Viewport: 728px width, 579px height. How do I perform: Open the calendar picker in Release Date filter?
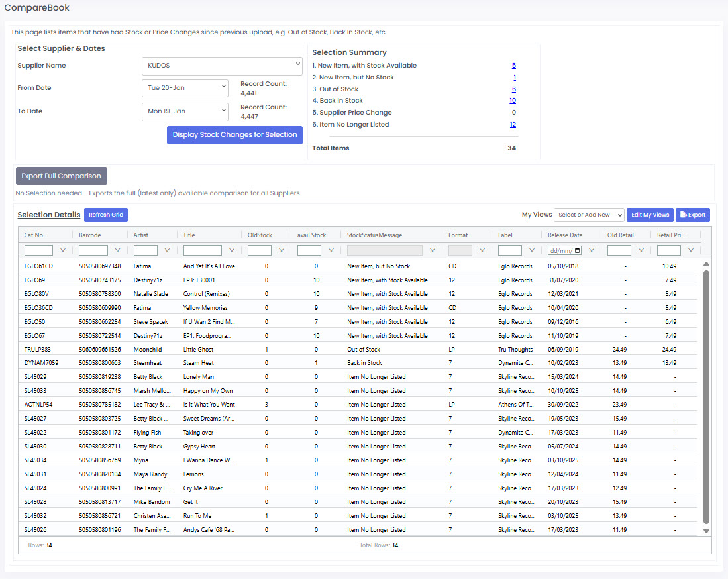point(577,250)
